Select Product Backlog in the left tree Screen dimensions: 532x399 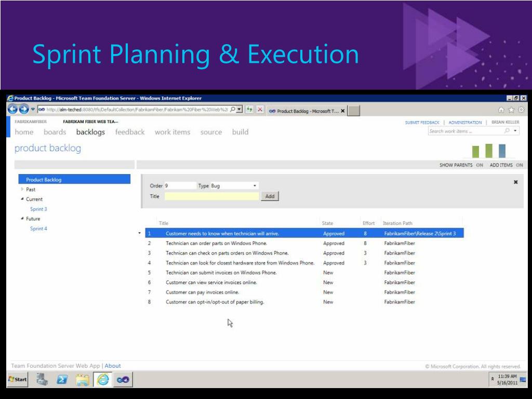click(x=74, y=179)
